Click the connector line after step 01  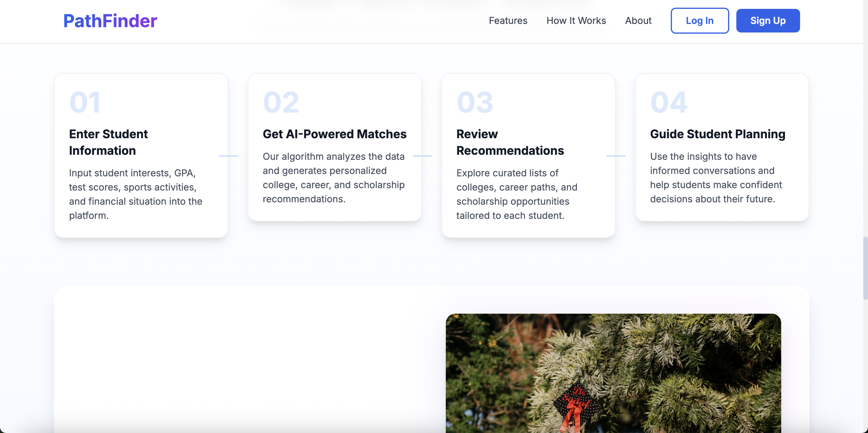tap(229, 156)
